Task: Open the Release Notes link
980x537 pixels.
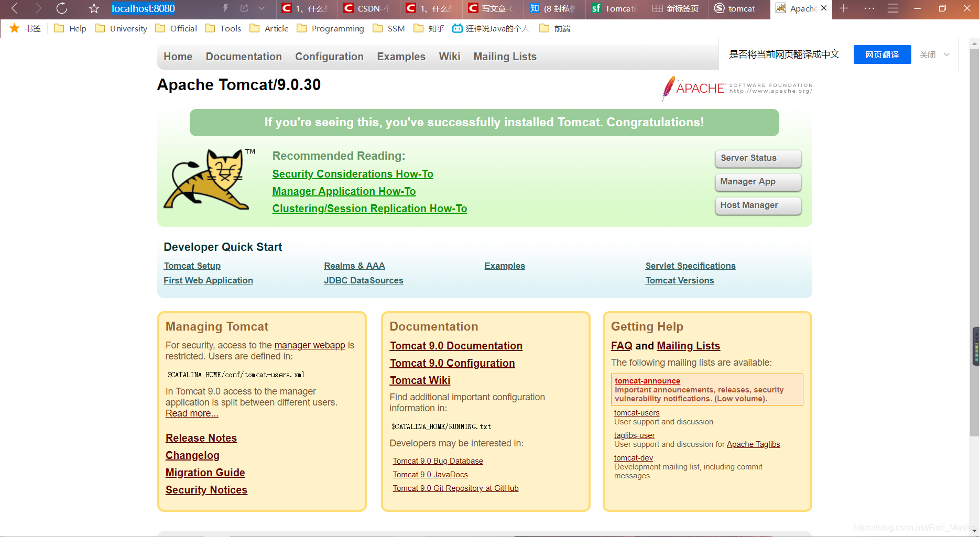Action: pos(201,438)
